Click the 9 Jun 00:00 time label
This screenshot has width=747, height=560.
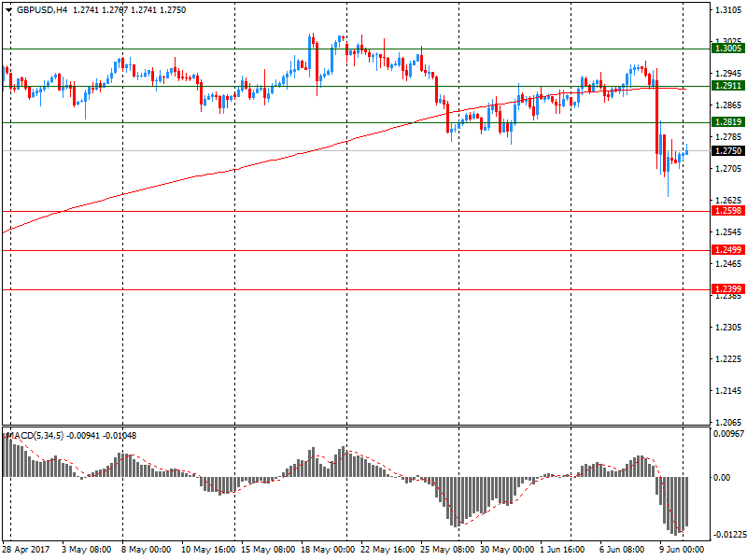[683, 550]
